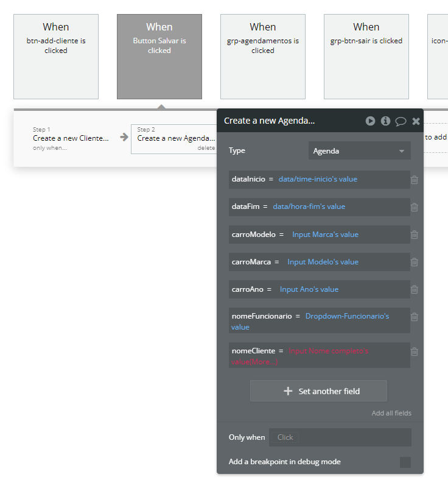
Task: Open the info icon for this action
Action: pos(385,121)
